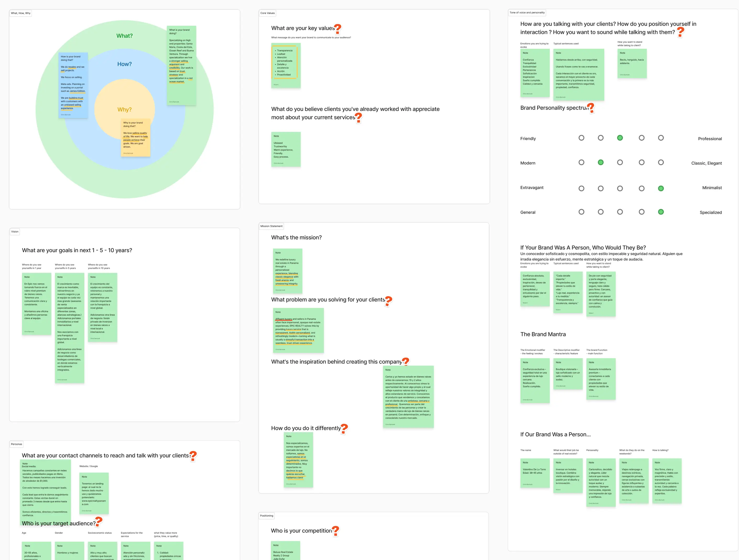Select the yellow 'Why is your brand doing that?' sticky note
739x560 pixels.
[136, 137]
